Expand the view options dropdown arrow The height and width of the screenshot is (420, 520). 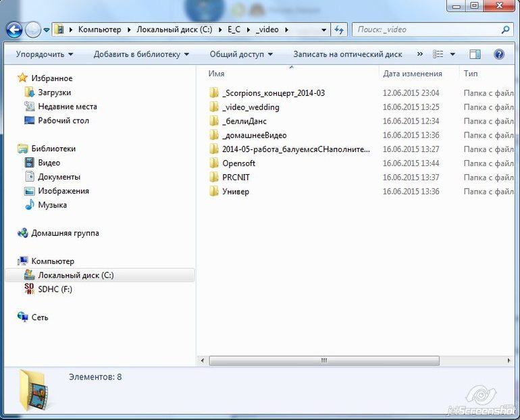[452, 54]
